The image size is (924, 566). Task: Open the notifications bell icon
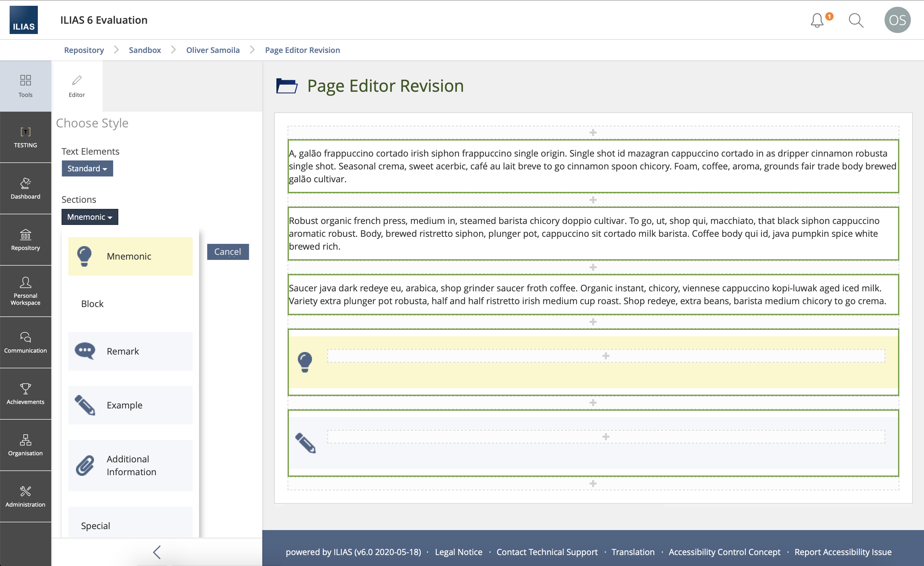(818, 20)
